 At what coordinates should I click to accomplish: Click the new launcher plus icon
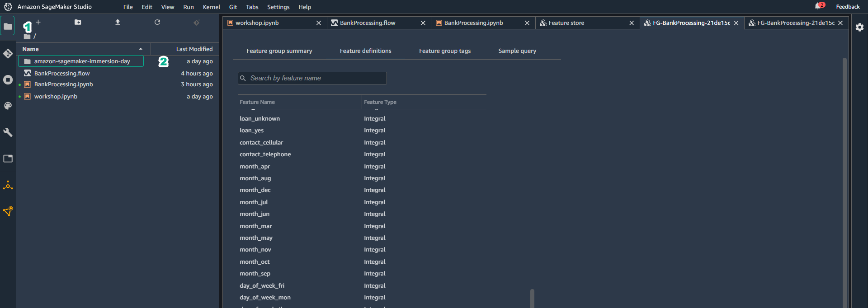pos(38,22)
